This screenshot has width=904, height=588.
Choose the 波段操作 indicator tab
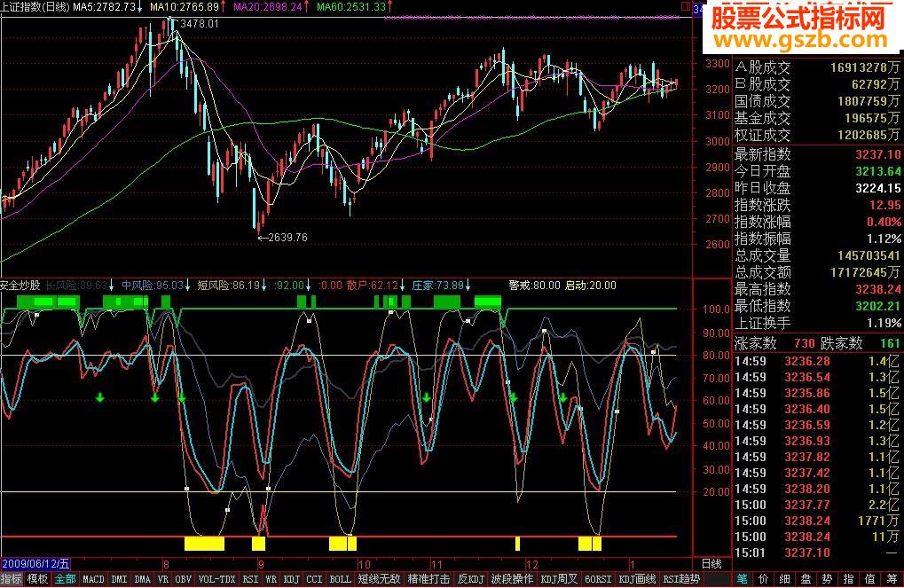click(512, 579)
